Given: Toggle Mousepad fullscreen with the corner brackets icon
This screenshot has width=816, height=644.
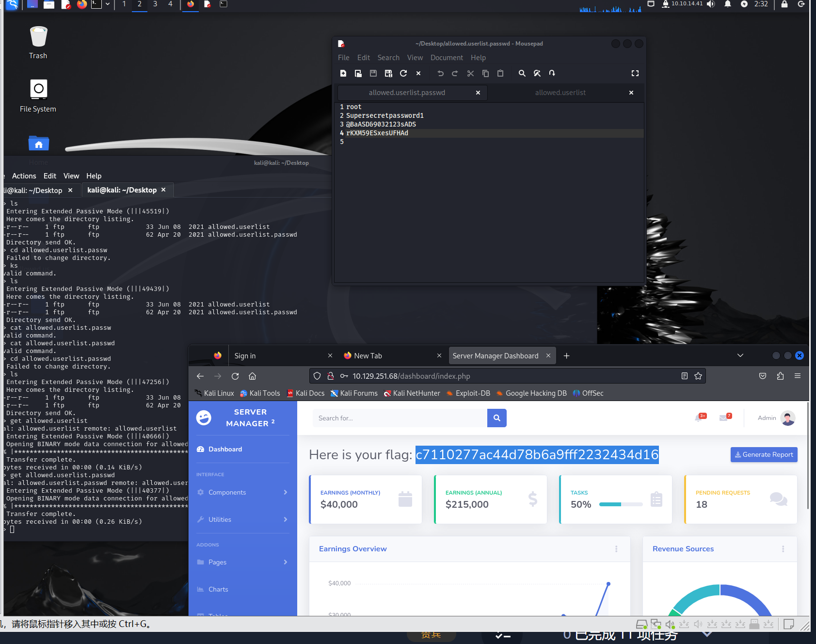Looking at the screenshot, I should [x=635, y=73].
